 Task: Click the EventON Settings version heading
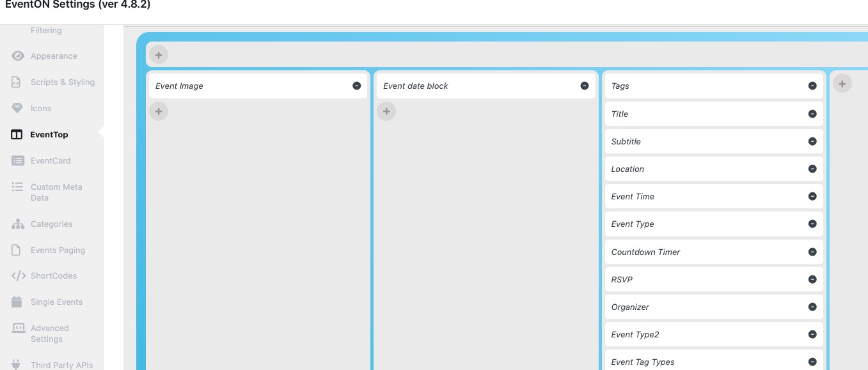(x=78, y=4)
